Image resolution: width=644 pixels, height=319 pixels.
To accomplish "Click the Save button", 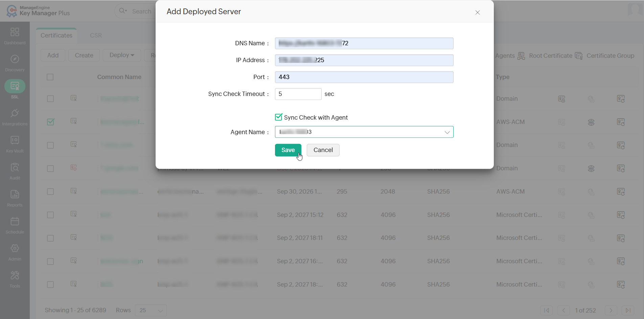I will [x=288, y=150].
